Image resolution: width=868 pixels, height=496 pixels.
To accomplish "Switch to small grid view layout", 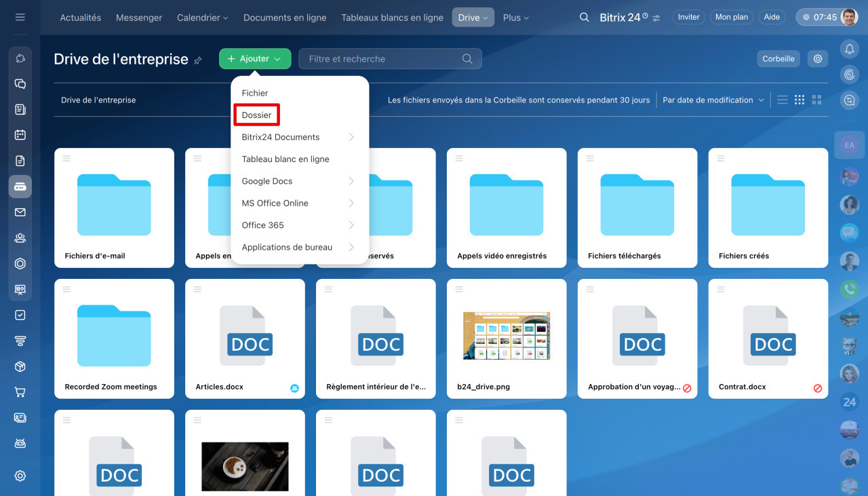I will coord(800,100).
